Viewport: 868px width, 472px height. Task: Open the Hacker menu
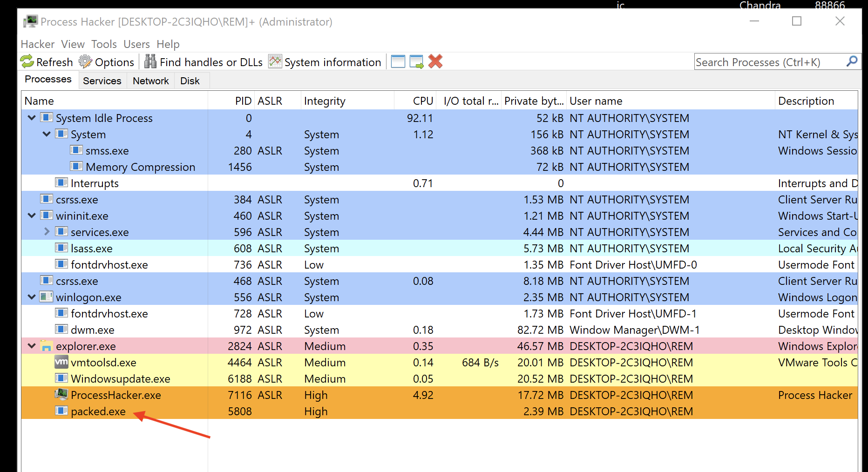point(38,44)
